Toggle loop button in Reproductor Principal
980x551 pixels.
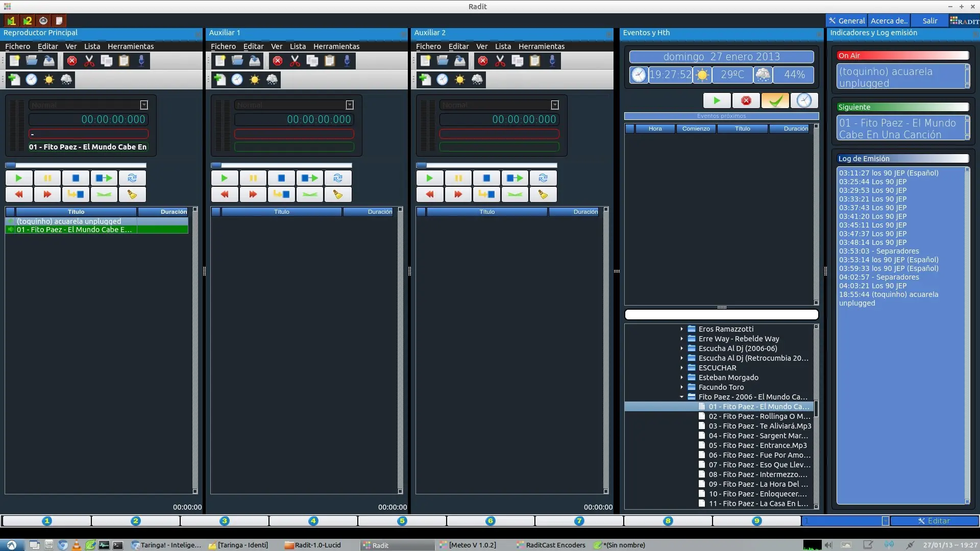click(132, 178)
